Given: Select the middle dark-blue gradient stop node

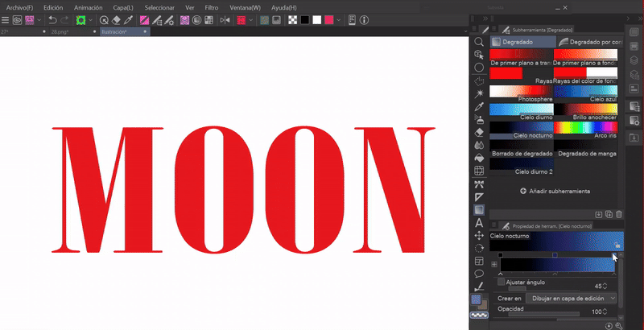Looking at the screenshot, I should click(555, 255).
